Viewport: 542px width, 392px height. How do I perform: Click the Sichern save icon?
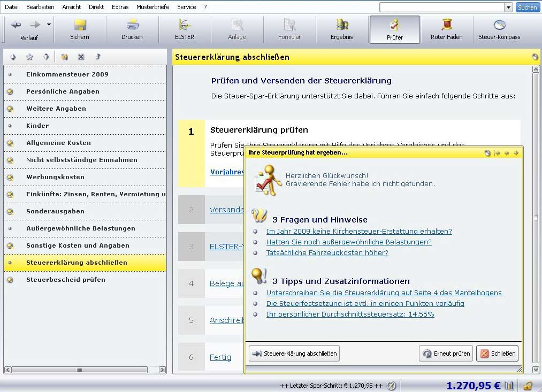tap(80, 25)
